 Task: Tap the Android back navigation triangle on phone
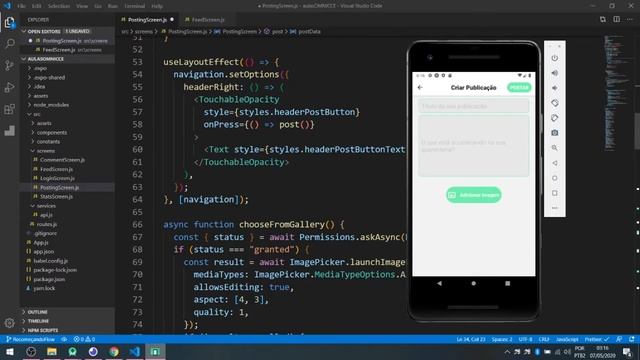point(439,283)
